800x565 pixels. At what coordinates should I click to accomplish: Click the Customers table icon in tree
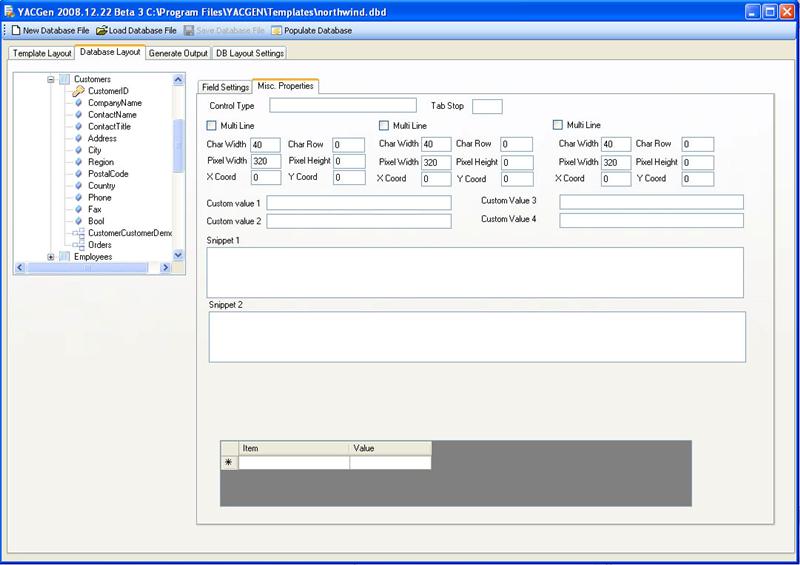64,79
